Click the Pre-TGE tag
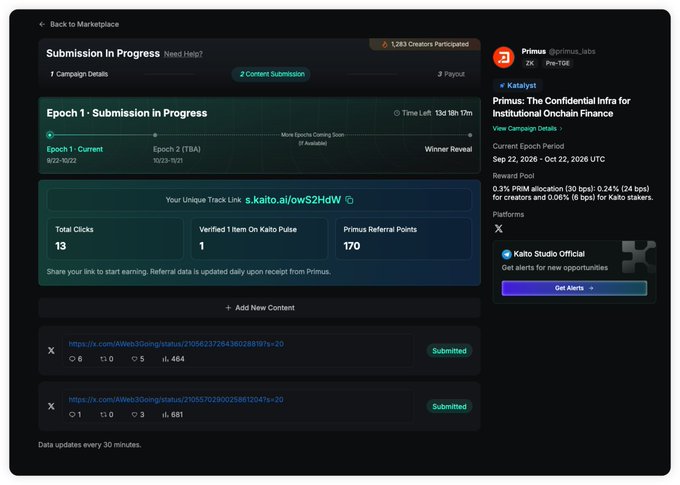The width and height of the screenshot is (680, 485). [x=558, y=63]
